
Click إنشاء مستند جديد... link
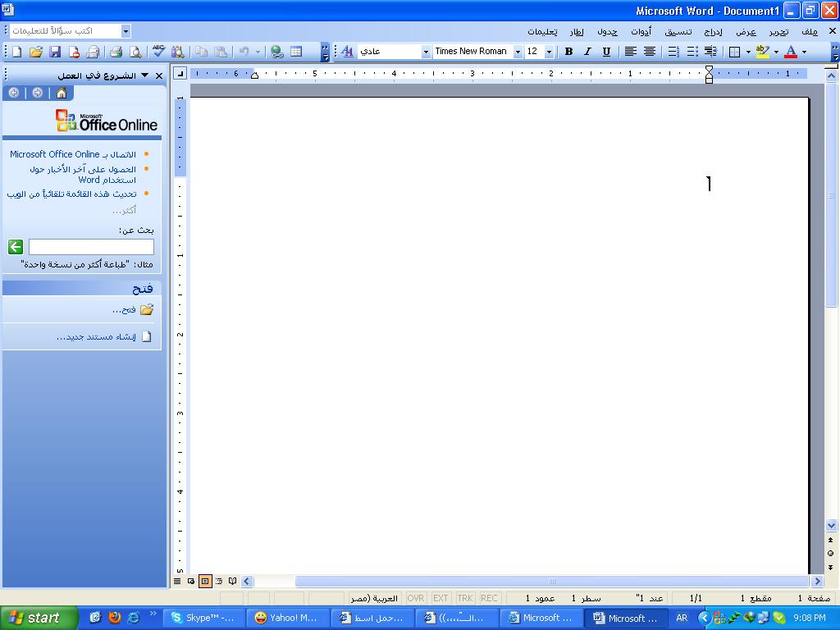pos(97,337)
